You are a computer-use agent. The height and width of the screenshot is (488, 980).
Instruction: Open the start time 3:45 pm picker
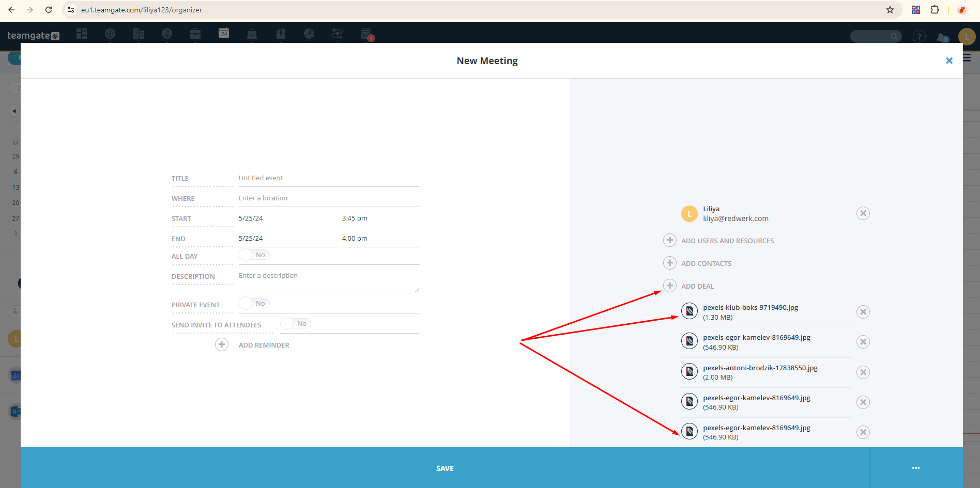380,218
